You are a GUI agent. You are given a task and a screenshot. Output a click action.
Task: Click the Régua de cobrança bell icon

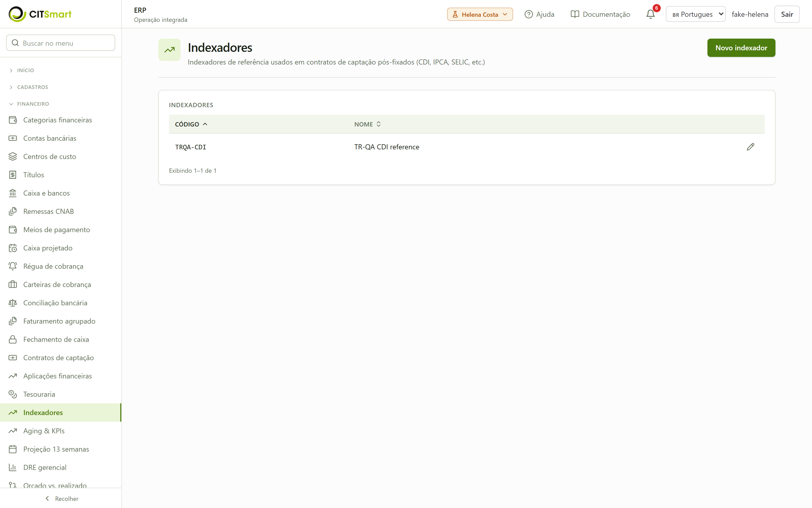[13, 266]
